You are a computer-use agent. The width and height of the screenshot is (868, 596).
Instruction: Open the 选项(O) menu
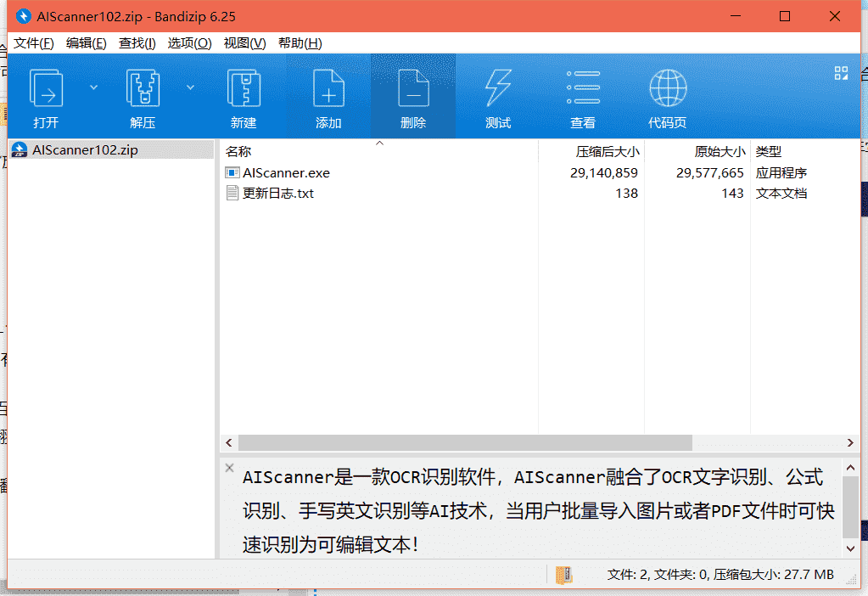(x=189, y=43)
